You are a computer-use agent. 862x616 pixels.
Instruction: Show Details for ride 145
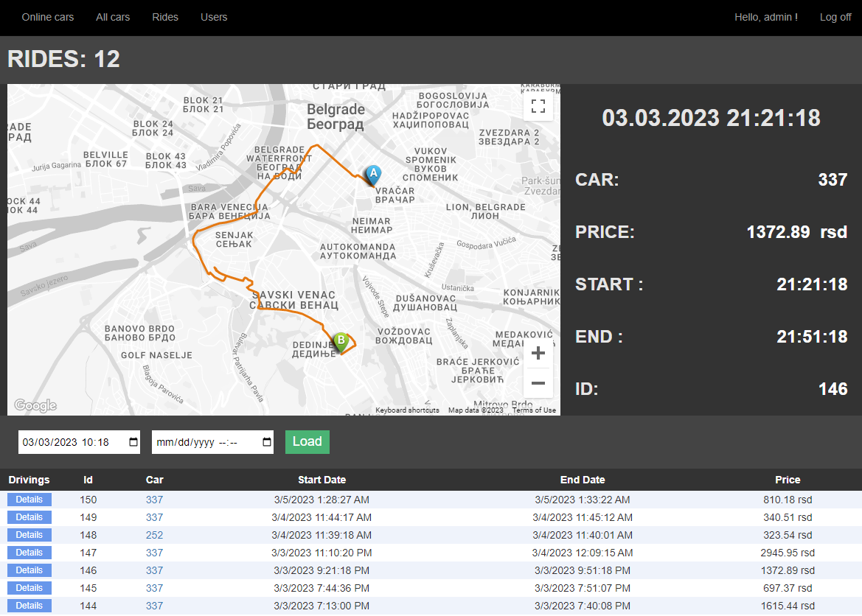tap(29, 588)
